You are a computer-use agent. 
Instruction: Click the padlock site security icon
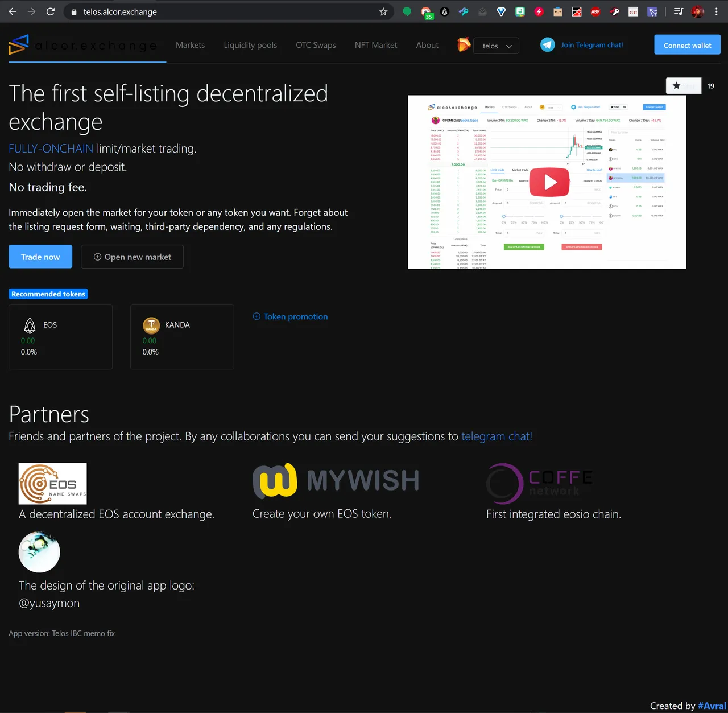click(74, 11)
